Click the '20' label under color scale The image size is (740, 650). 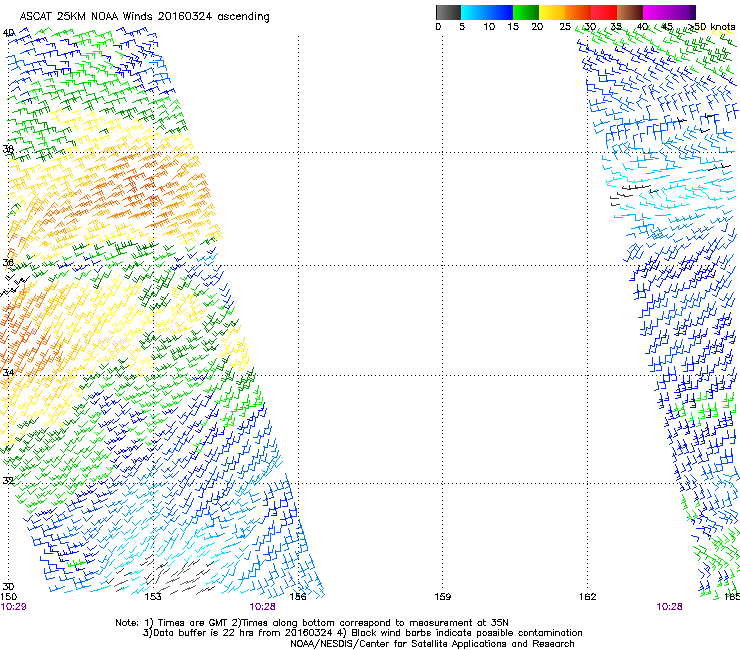click(537, 27)
